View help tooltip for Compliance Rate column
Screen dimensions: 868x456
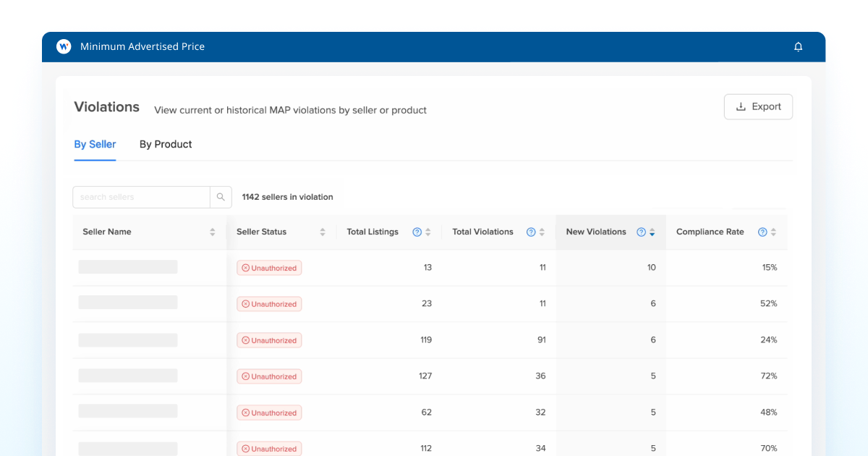(763, 232)
